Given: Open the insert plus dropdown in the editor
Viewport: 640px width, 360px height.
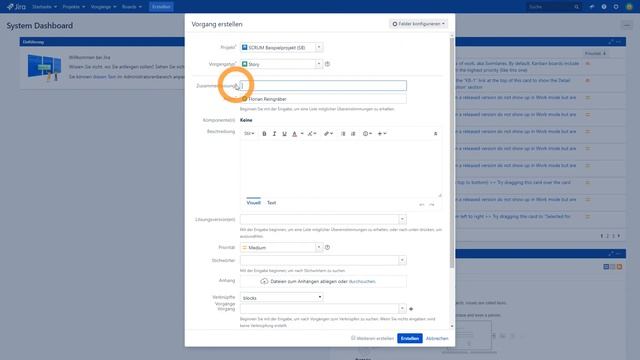Looking at the screenshot, I should click(x=382, y=133).
